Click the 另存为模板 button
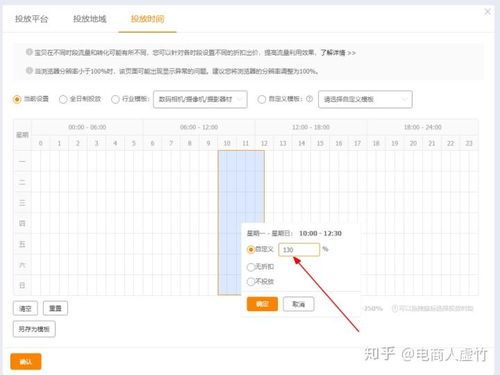 (34, 329)
